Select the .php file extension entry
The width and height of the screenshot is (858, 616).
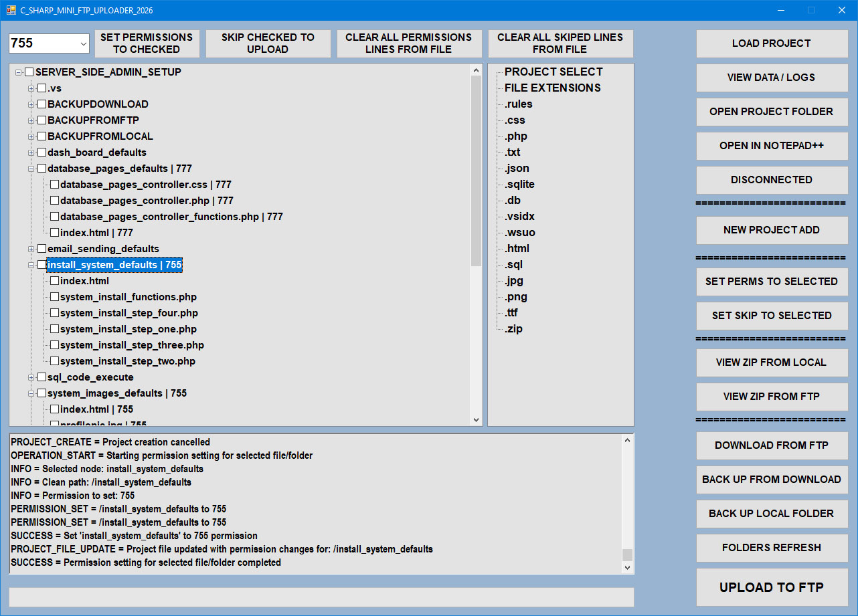[x=516, y=136]
